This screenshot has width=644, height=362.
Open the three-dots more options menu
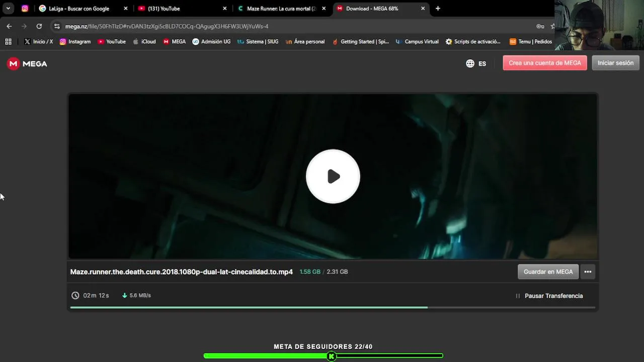tap(588, 271)
